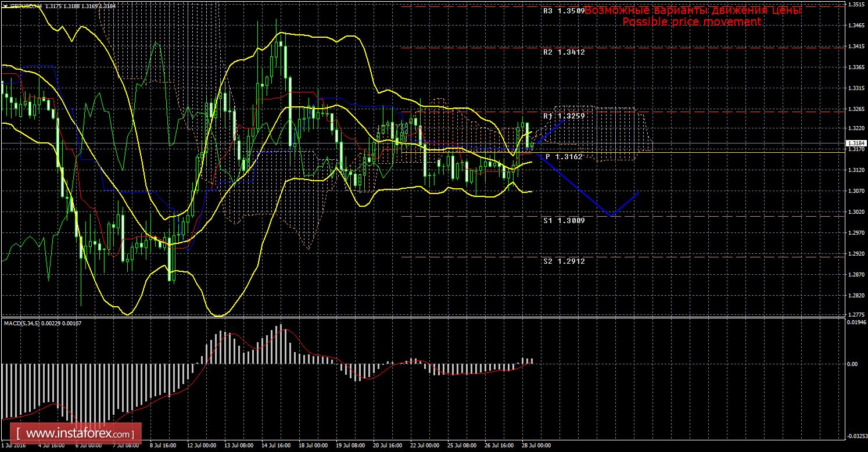This screenshot has height=452, width=868.
Task: Click the 20 Jul 16:00 time label
Action: [x=388, y=446]
